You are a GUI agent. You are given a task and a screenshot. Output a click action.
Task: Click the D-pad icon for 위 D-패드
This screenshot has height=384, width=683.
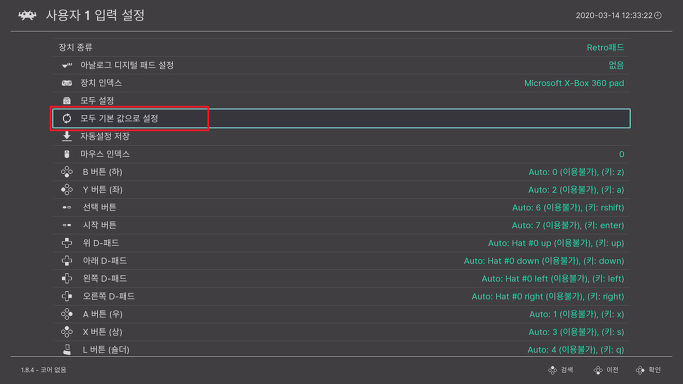(67, 243)
